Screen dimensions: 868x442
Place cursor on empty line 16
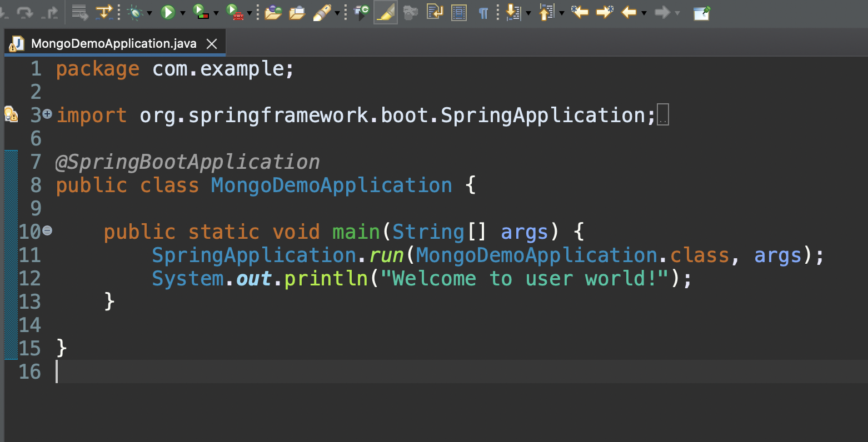461,371
